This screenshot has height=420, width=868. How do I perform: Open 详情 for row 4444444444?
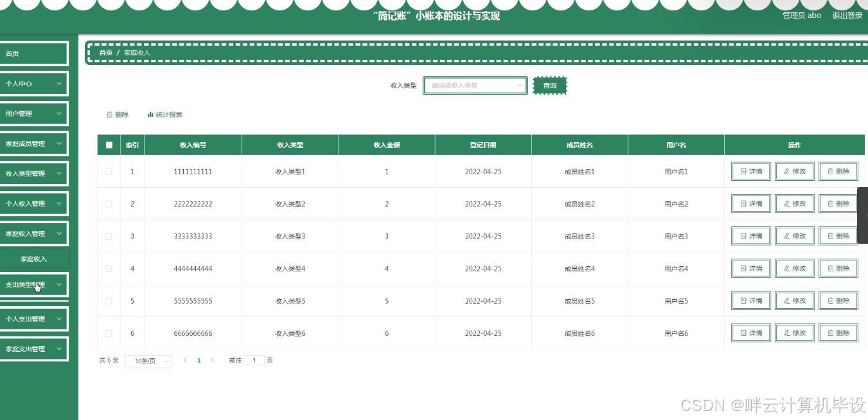pos(751,268)
